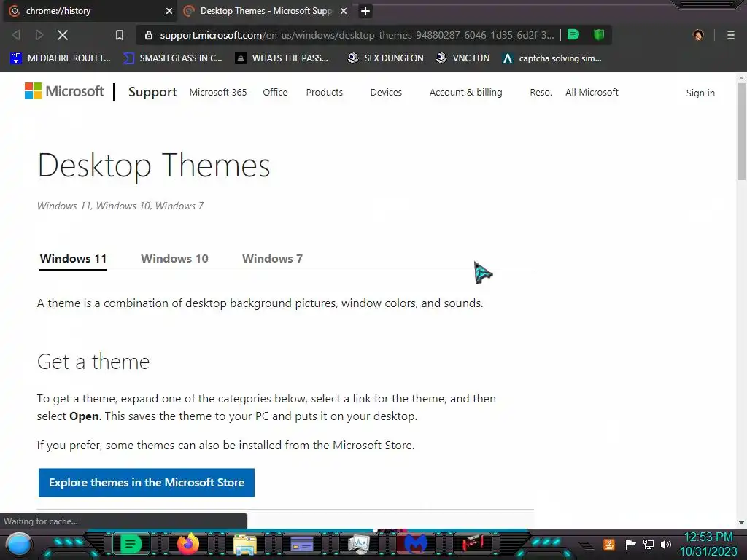Viewport: 747px width, 560px height.
Task: Click the scrollbar down arrow
Action: coord(741,522)
